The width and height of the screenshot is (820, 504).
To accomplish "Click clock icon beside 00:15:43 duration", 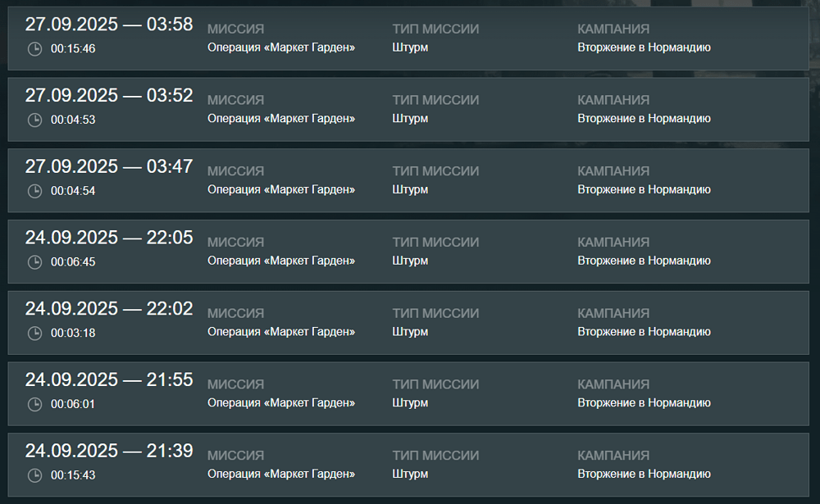I will (34, 476).
